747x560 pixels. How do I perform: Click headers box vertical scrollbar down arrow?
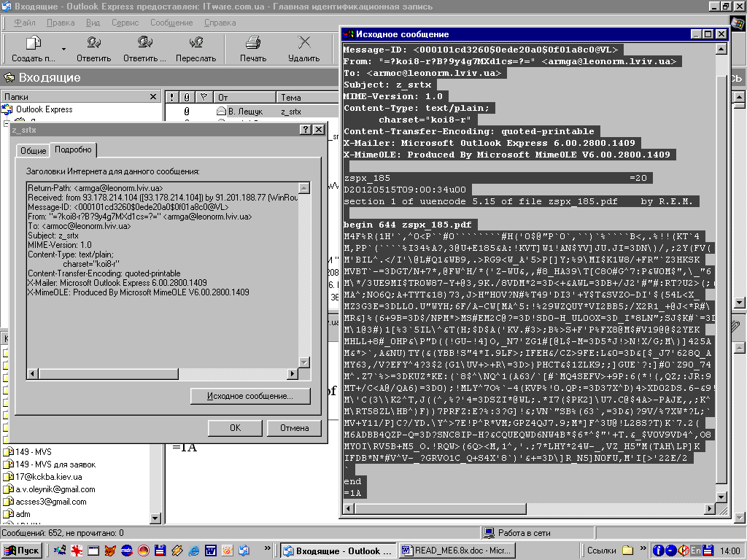click(304, 362)
